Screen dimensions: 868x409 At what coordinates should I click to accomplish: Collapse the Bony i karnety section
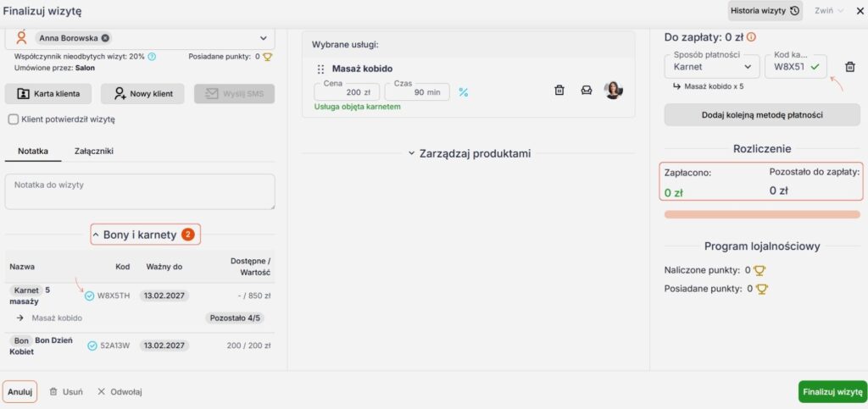coord(146,235)
